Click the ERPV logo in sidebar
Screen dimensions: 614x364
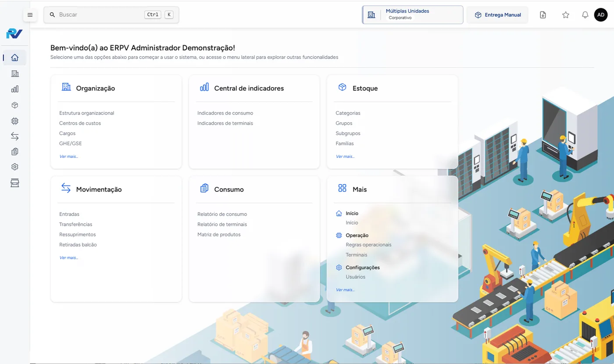click(x=14, y=34)
